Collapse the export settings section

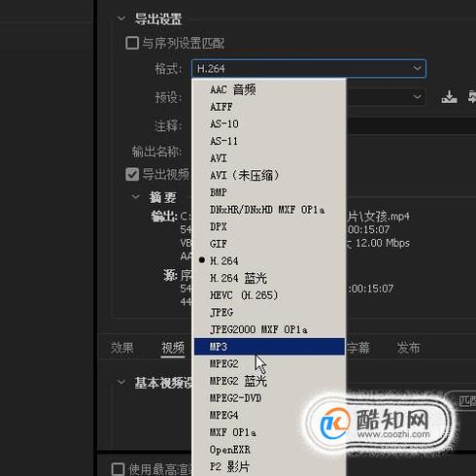pos(121,18)
